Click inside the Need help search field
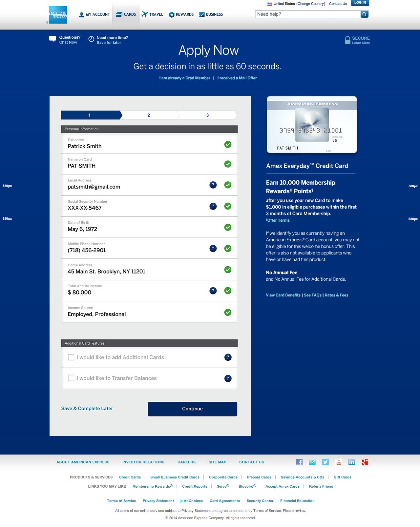 pos(308,14)
